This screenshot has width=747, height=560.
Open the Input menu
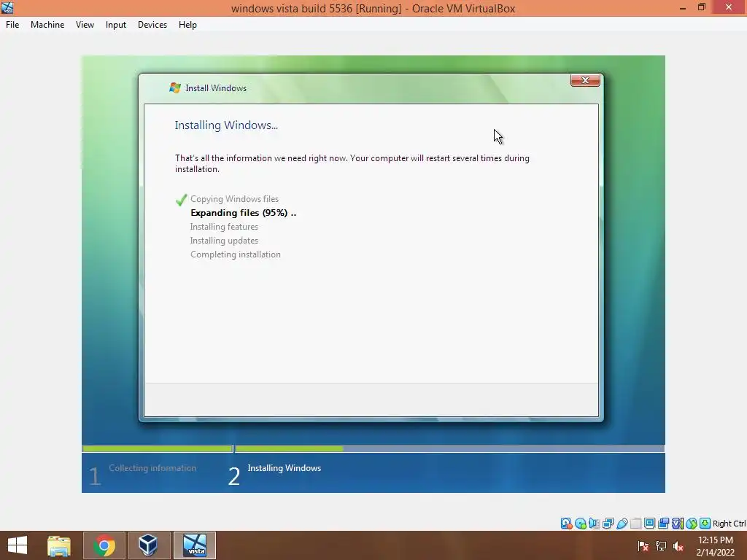pos(116,25)
